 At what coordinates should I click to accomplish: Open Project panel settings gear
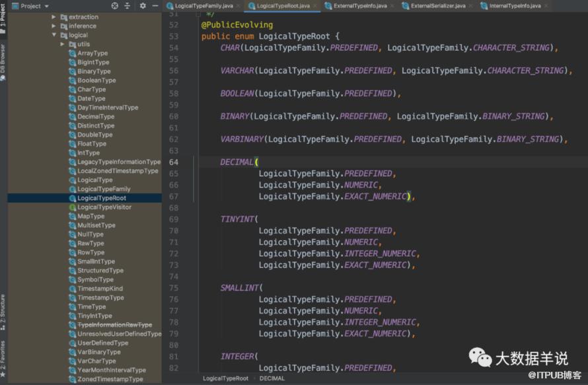click(x=143, y=6)
